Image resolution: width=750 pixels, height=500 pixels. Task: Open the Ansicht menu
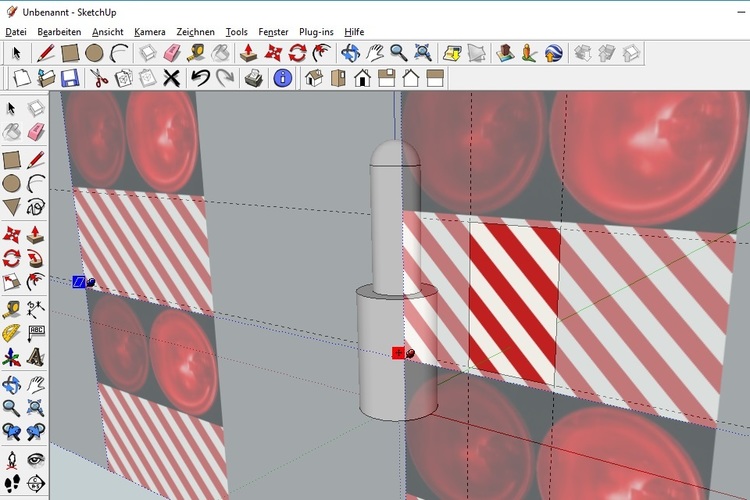click(x=108, y=32)
